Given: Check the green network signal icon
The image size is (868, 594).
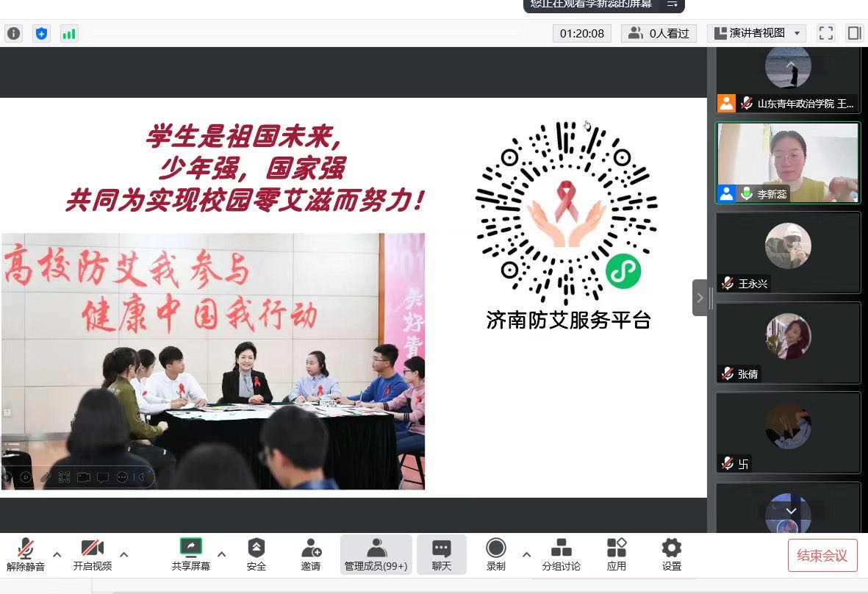Looking at the screenshot, I should pos(69,33).
